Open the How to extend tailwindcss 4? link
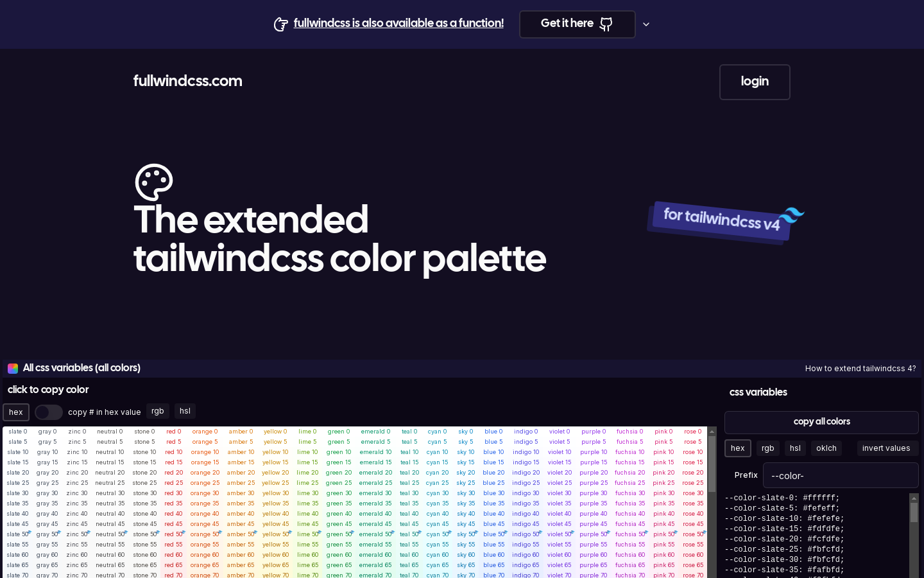This screenshot has height=578, width=924. [860, 369]
